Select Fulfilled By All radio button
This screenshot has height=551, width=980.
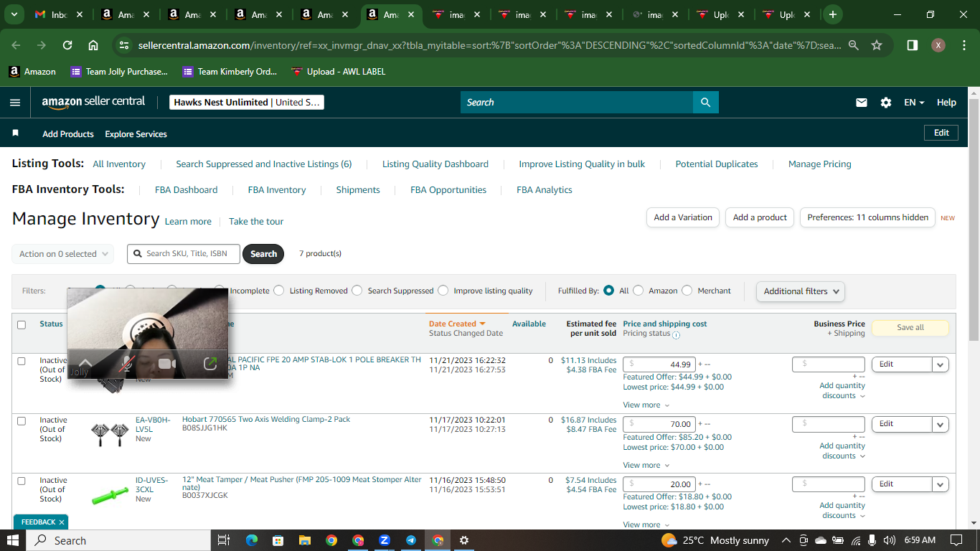coord(608,291)
